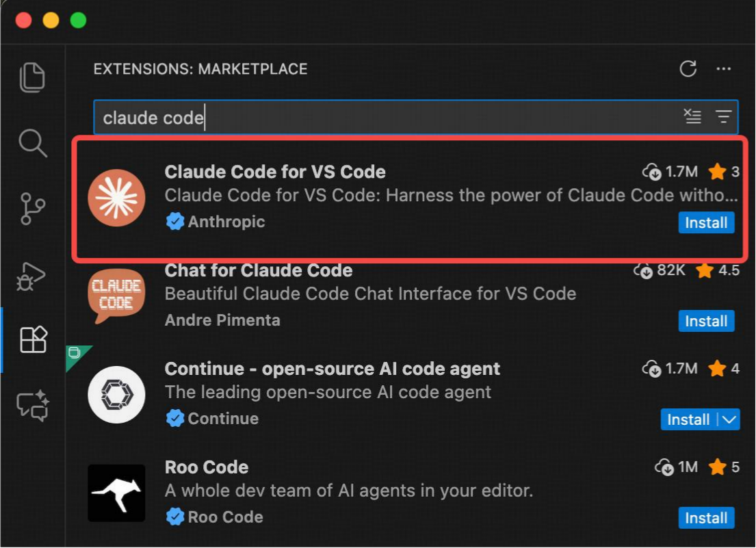756x548 pixels.
Task: Open Continue - open-source AI code agent title
Action: (x=333, y=369)
